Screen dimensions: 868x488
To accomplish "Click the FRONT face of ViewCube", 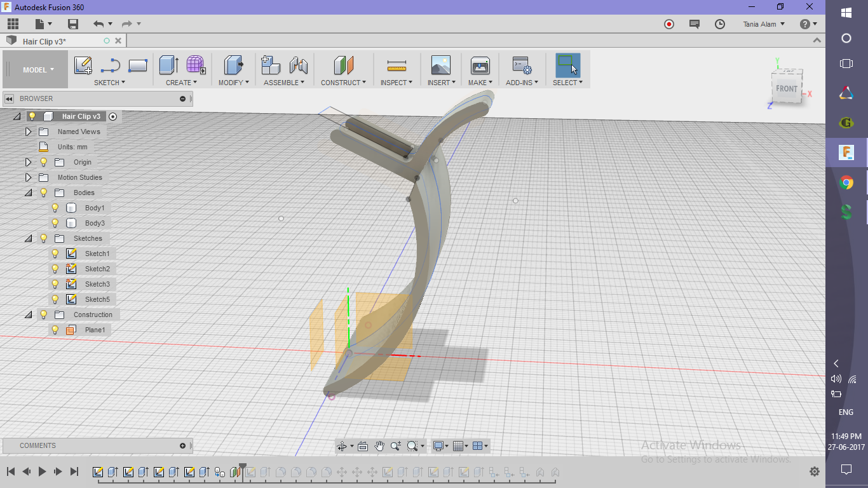I will (x=787, y=88).
